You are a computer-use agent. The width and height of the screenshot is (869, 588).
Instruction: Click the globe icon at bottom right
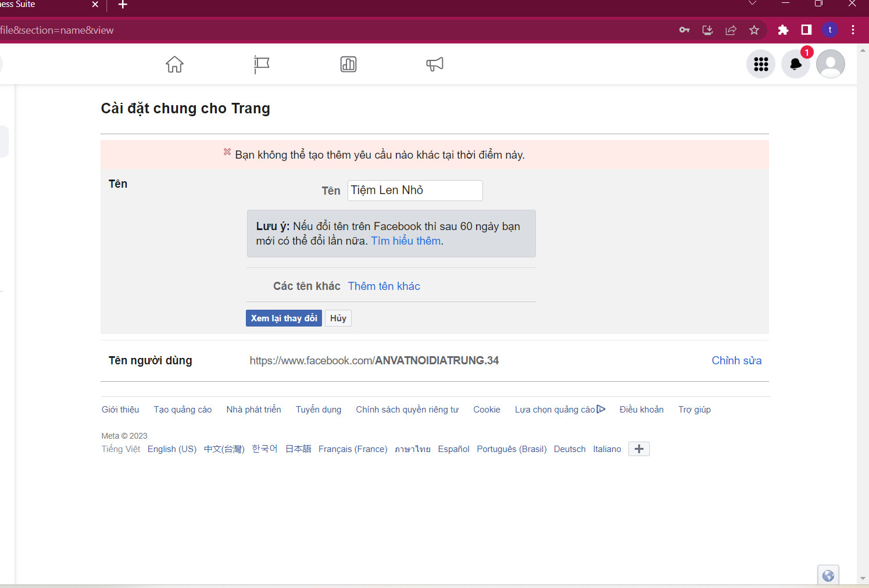tap(828, 575)
